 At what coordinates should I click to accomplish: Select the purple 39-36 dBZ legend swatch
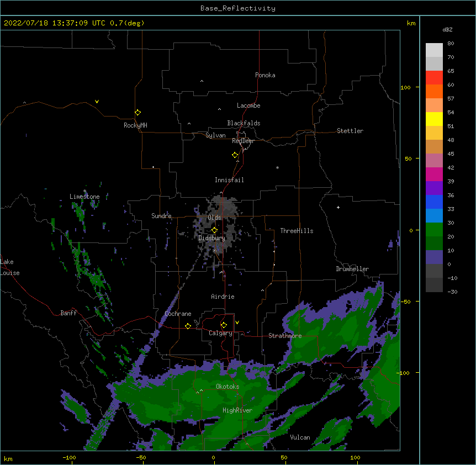[434, 188]
